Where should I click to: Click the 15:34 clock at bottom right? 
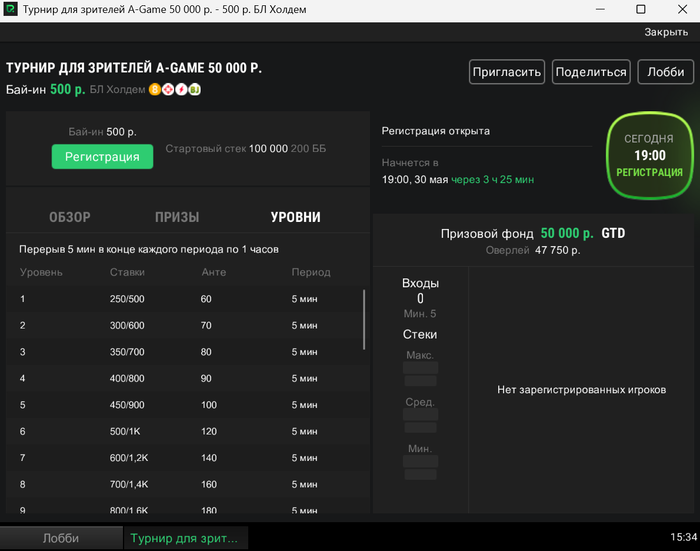[x=683, y=537]
